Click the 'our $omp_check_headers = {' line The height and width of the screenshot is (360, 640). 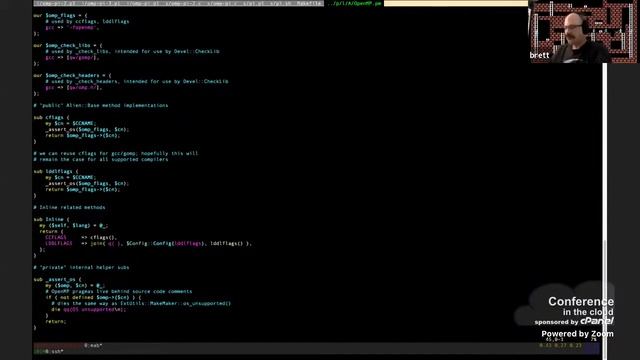pos(72,76)
